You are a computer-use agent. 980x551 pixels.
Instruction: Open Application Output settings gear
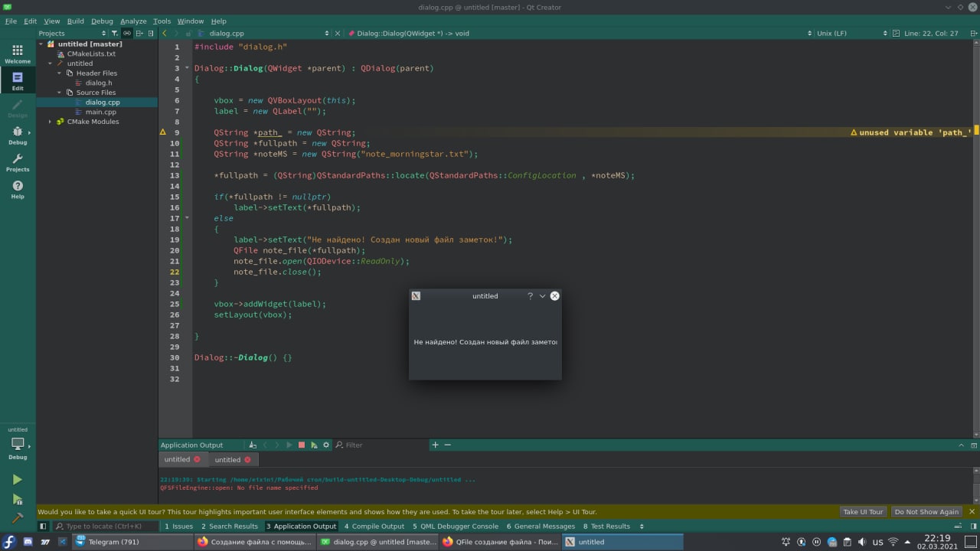tap(326, 445)
